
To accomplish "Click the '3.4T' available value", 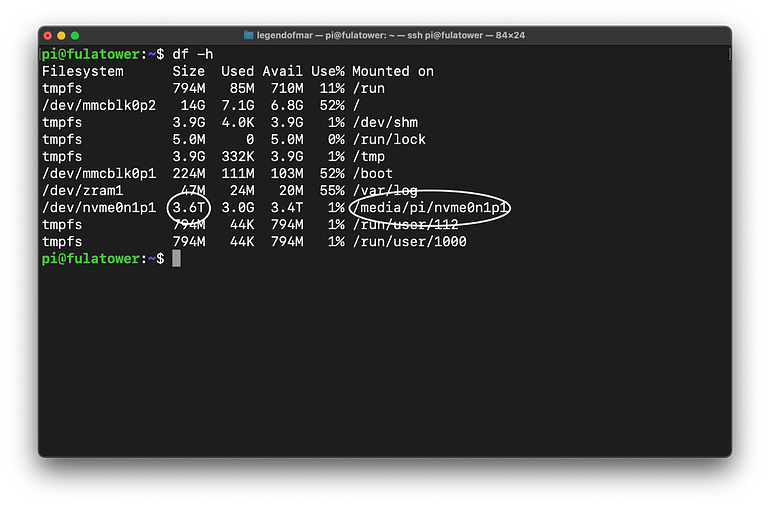I will 287,207.
